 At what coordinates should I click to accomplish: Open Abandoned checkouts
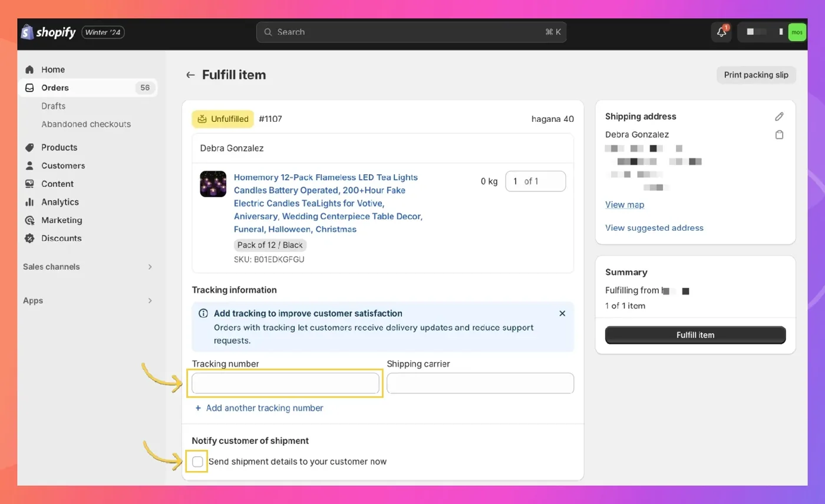pyautogui.click(x=86, y=124)
